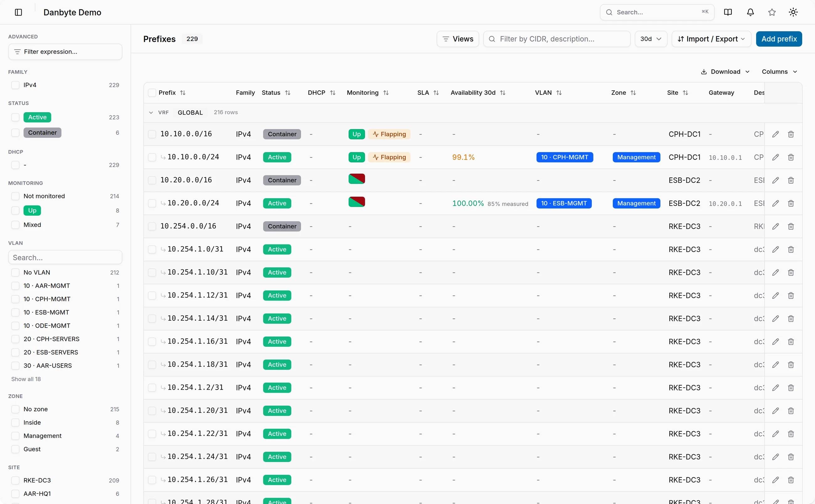Sort by the Status column arrows
The height and width of the screenshot is (504, 815).
click(288, 93)
